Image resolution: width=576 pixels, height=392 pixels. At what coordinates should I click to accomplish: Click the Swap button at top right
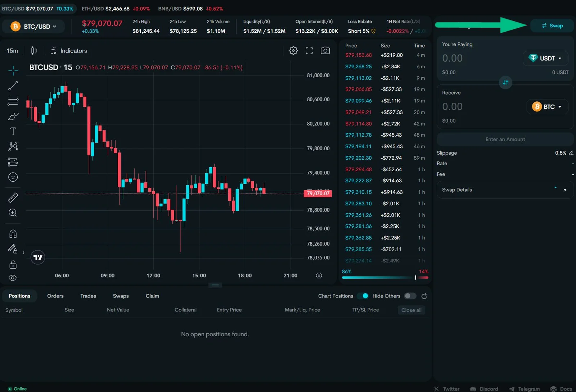click(552, 26)
